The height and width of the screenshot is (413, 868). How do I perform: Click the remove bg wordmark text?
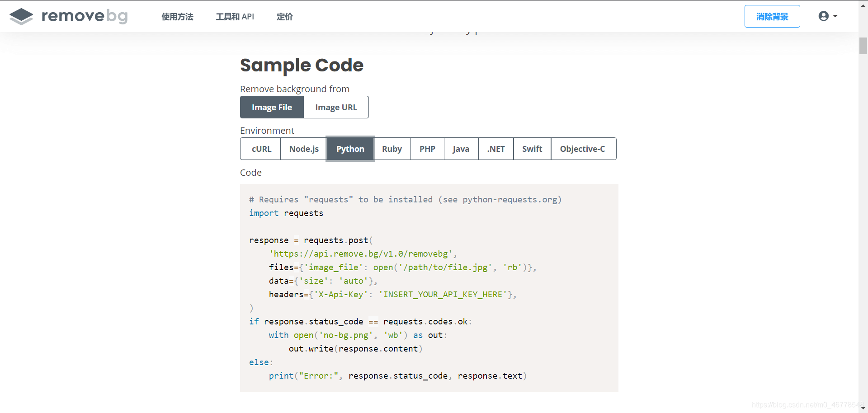[85, 16]
